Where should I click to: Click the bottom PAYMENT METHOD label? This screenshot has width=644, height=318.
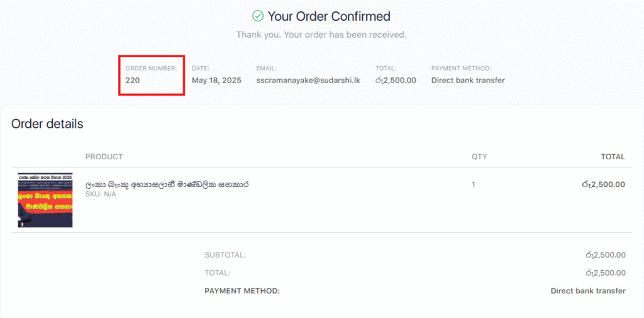pyautogui.click(x=242, y=292)
